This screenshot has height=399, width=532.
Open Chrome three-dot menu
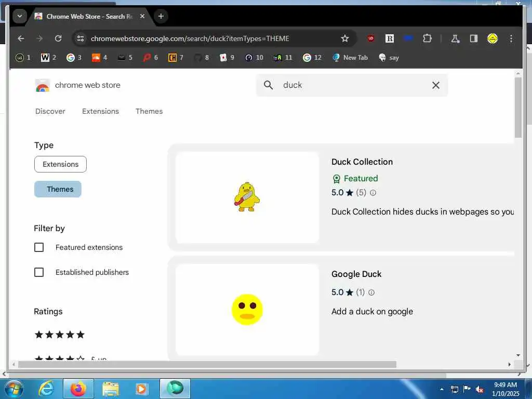511,38
